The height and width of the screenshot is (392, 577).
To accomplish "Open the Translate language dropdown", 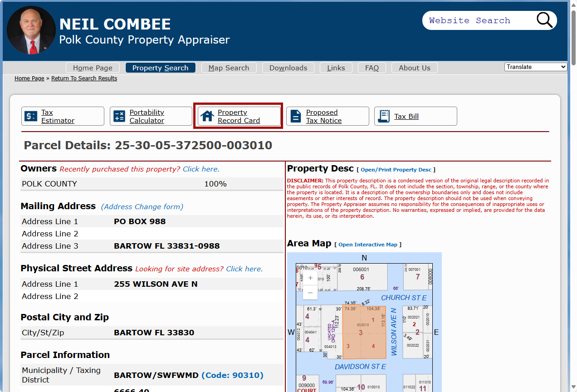I will 536,67.
